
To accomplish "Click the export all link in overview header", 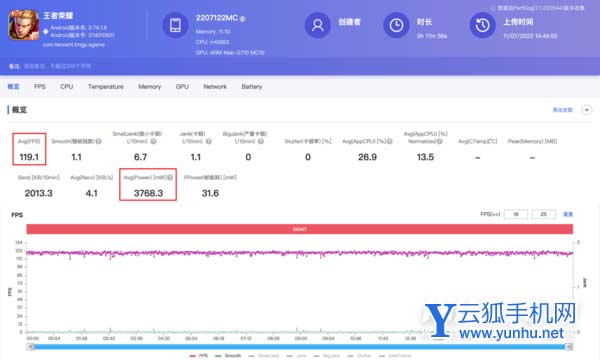I will (x=562, y=110).
